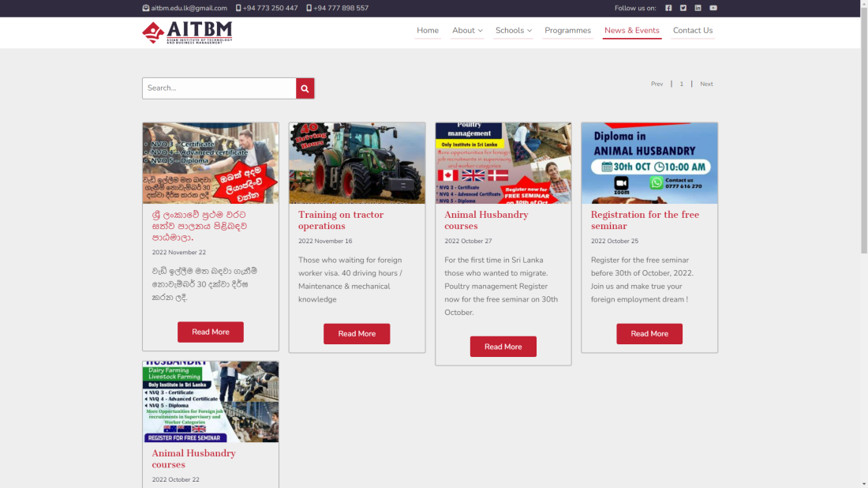Call +94 777 898 557 link

pyautogui.click(x=341, y=9)
